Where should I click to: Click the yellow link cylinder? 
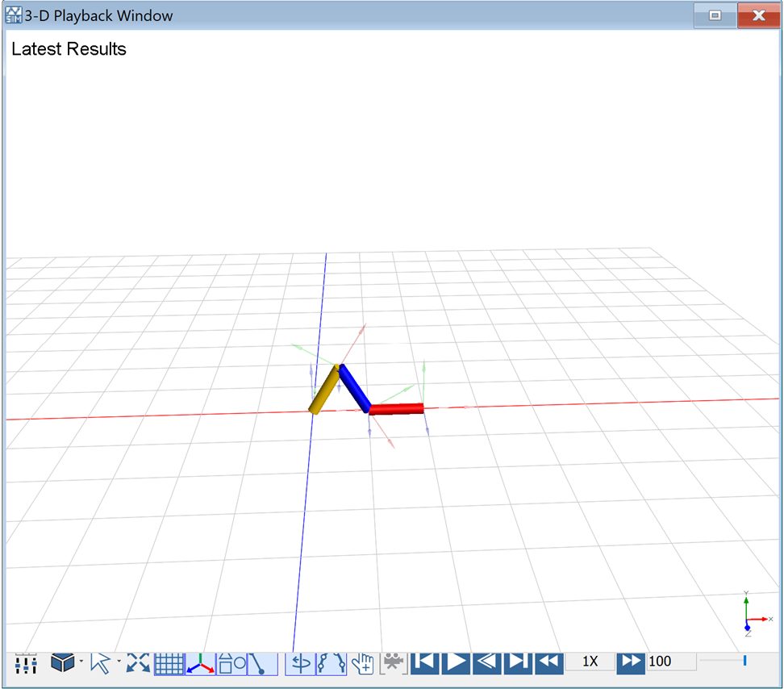(324, 390)
